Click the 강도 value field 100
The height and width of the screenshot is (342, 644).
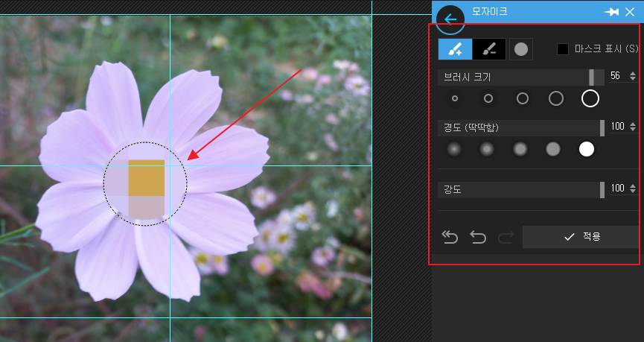pyautogui.click(x=618, y=189)
